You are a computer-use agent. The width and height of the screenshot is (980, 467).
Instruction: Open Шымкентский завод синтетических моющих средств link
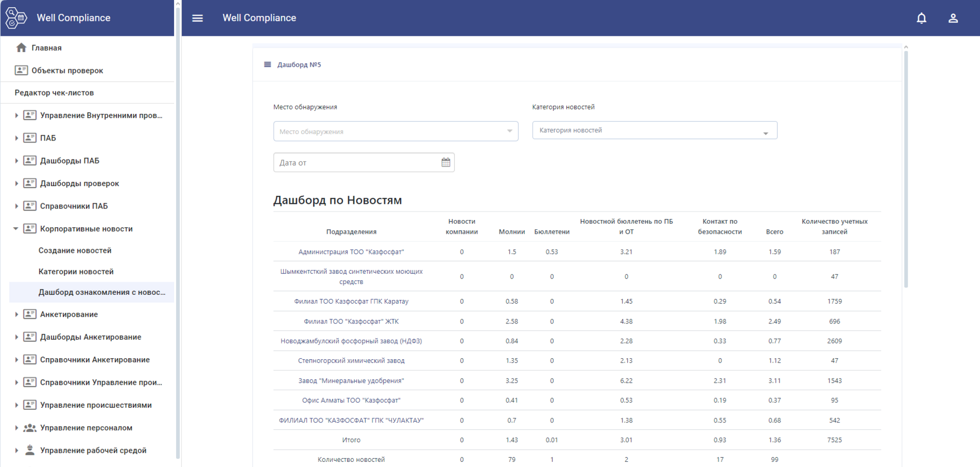click(x=351, y=276)
